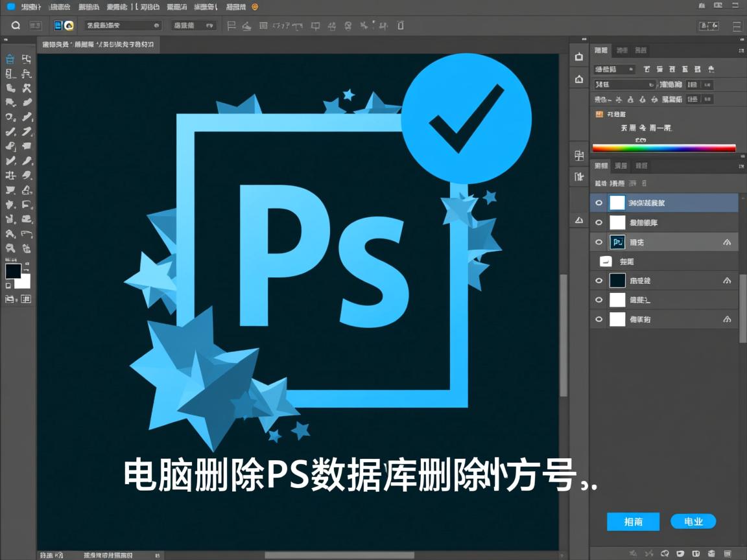747x560 pixels.
Task: Click the blue rectangular 指南 button
Action: [x=633, y=522]
